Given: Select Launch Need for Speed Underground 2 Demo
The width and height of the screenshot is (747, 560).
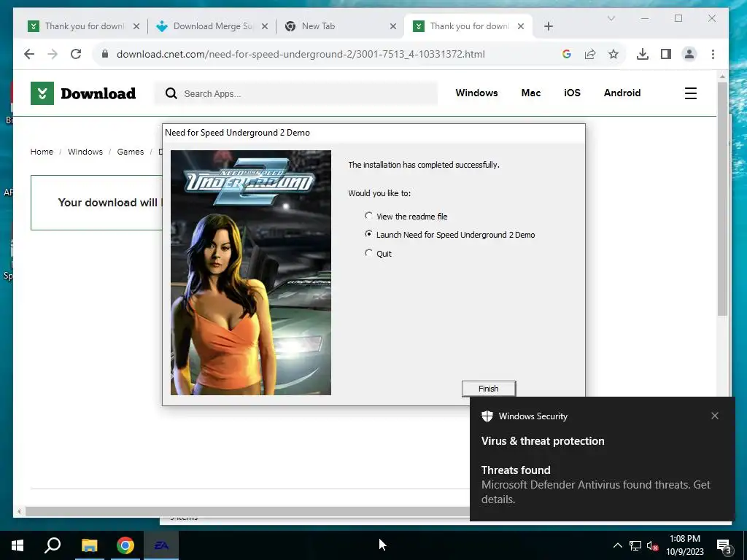Looking at the screenshot, I should [449, 235].
